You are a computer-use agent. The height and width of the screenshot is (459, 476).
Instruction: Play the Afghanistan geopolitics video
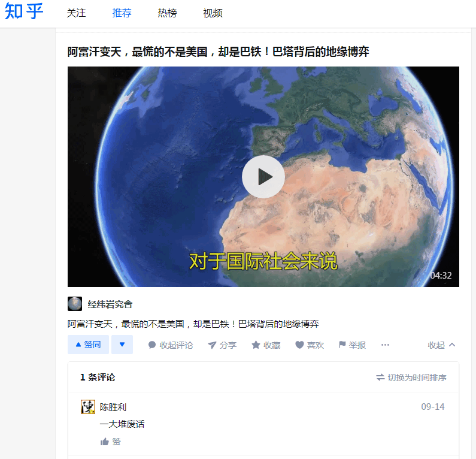263,177
